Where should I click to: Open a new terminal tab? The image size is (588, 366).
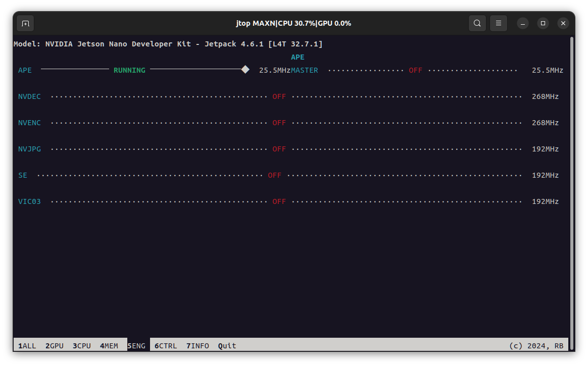coord(25,24)
